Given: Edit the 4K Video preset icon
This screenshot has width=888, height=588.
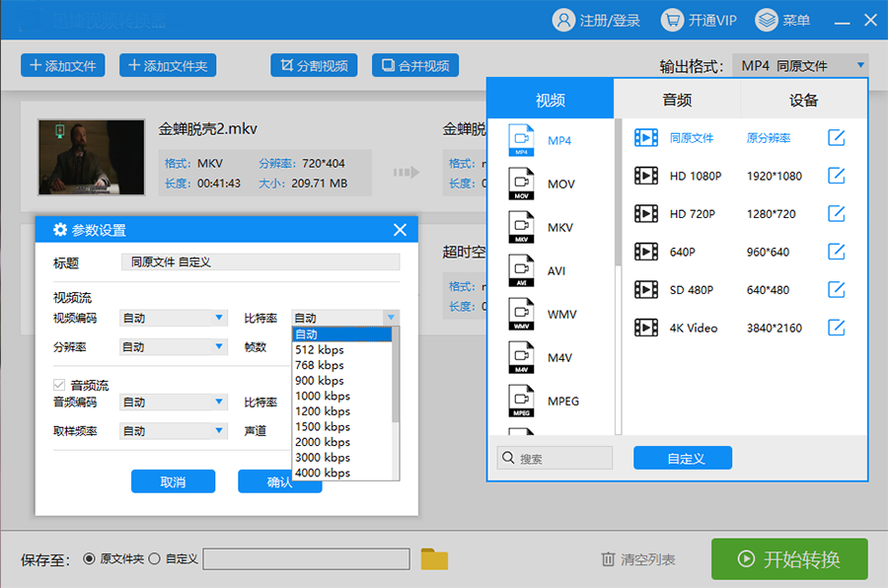Looking at the screenshot, I should tap(836, 328).
